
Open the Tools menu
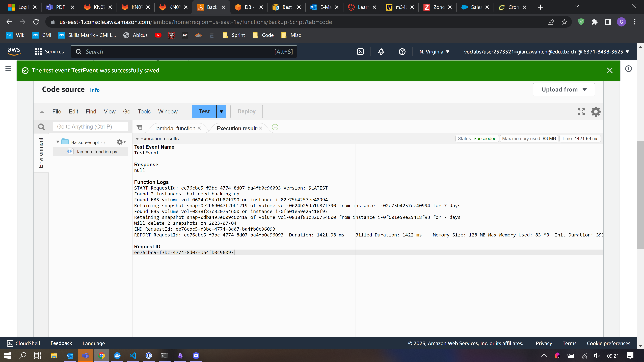coord(144,111)
